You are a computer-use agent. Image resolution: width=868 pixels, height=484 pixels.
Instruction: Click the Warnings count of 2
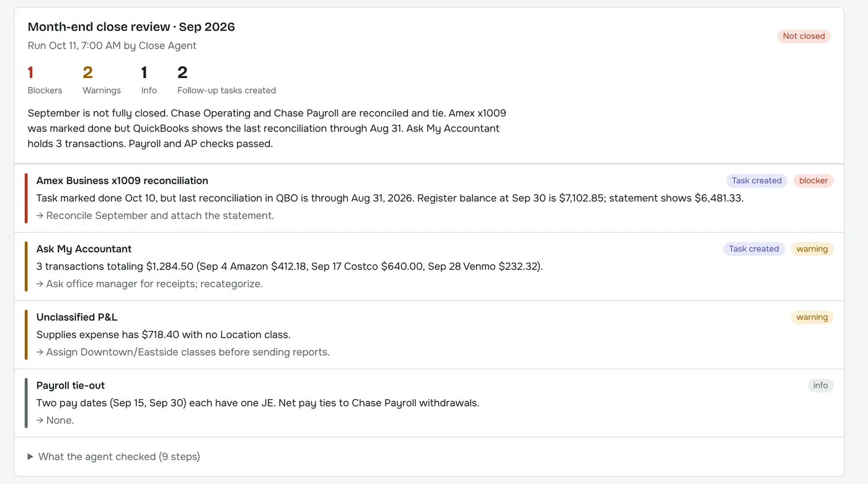87,73
